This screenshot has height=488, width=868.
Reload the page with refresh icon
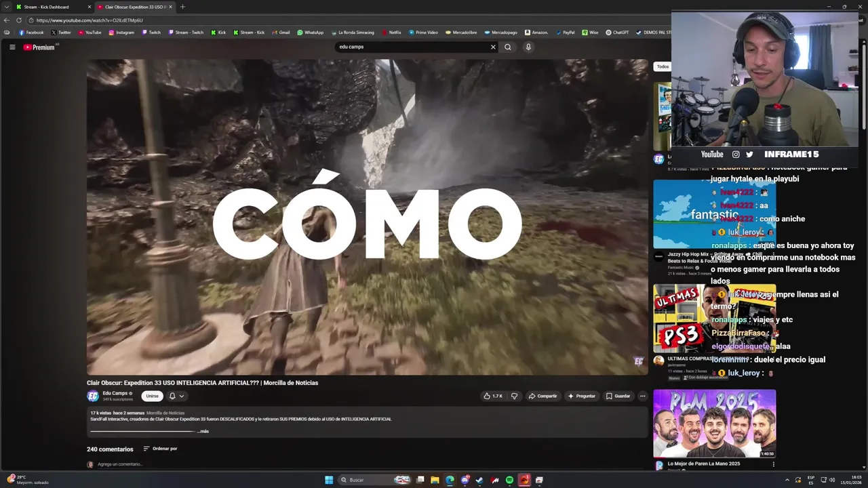tap(19, 20)
